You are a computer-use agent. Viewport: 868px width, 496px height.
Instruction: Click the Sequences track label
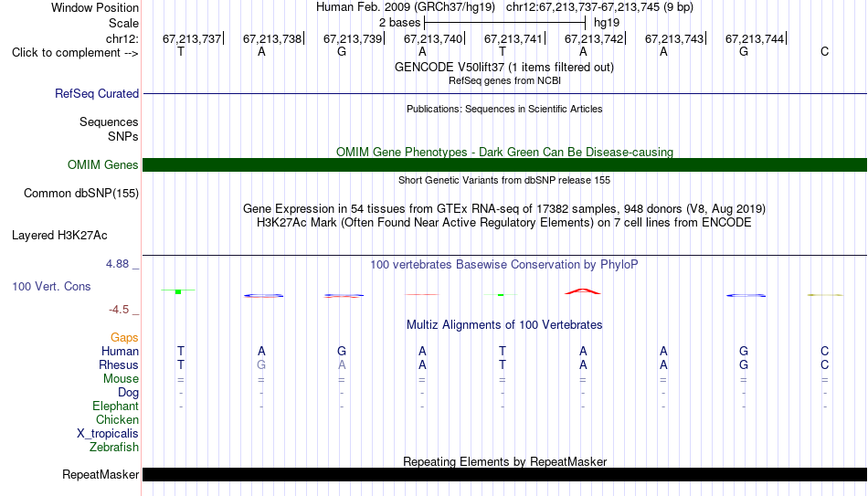tap(109, 121)
